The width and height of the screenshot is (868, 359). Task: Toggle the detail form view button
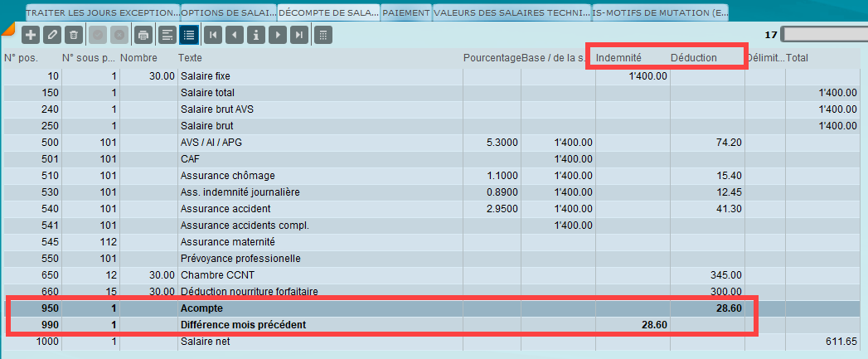coord(167,35)
